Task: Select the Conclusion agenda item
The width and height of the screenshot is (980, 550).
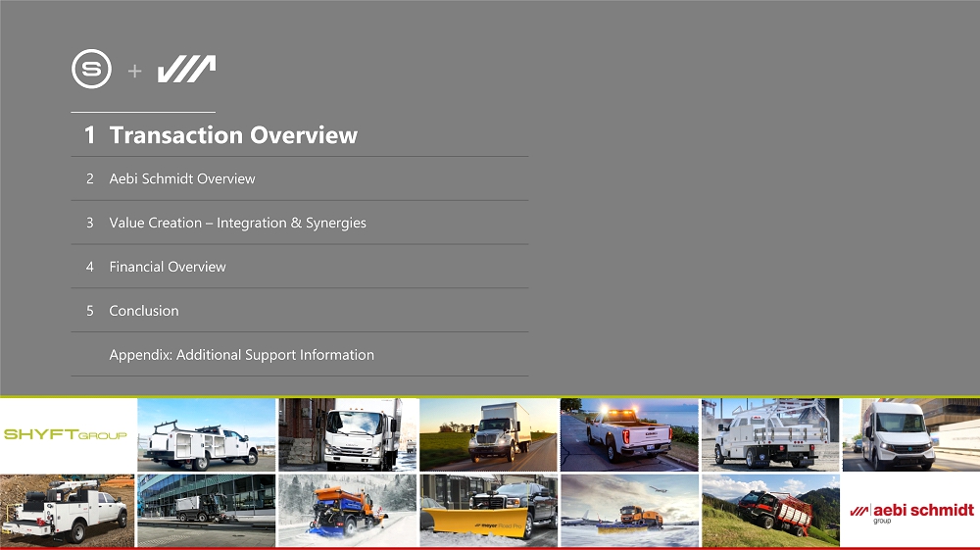Action: click(x=143, y=311)
